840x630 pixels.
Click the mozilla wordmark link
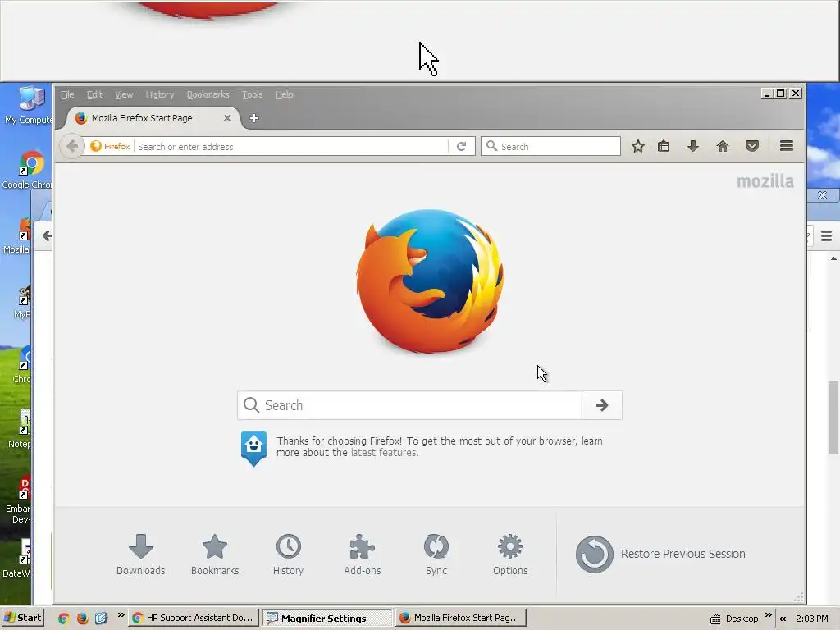(x=765, y=181)
